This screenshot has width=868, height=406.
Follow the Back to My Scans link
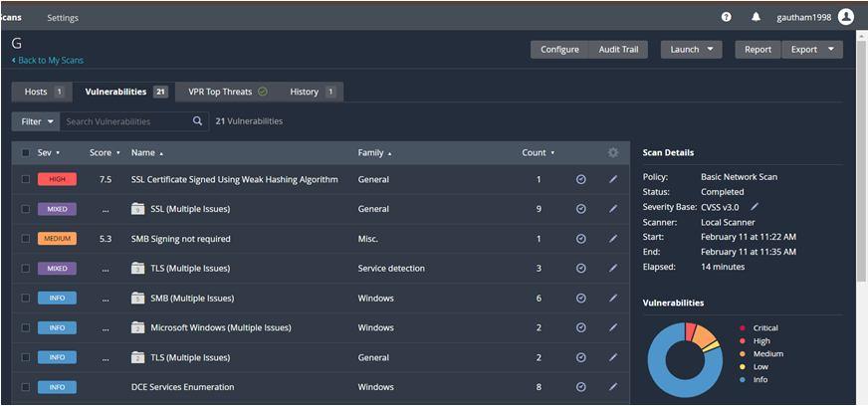(48, 61)
